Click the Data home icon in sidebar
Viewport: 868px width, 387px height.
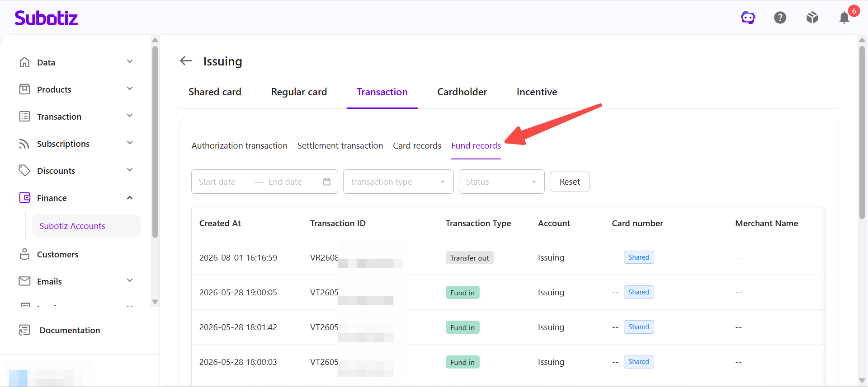click(24, 62)
